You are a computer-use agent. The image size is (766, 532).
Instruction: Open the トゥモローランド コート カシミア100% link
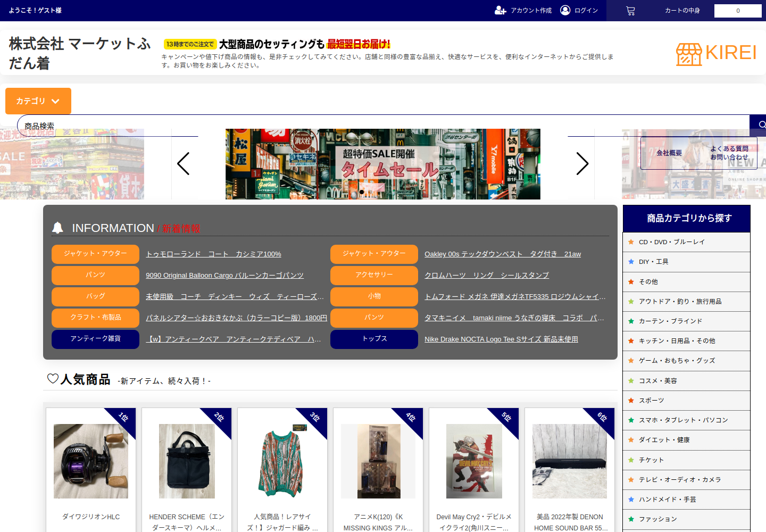pos(213,254)
